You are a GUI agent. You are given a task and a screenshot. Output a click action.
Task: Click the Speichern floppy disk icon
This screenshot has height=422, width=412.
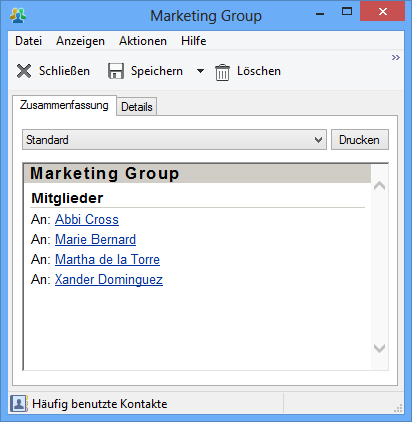click(x=116, y=71)
